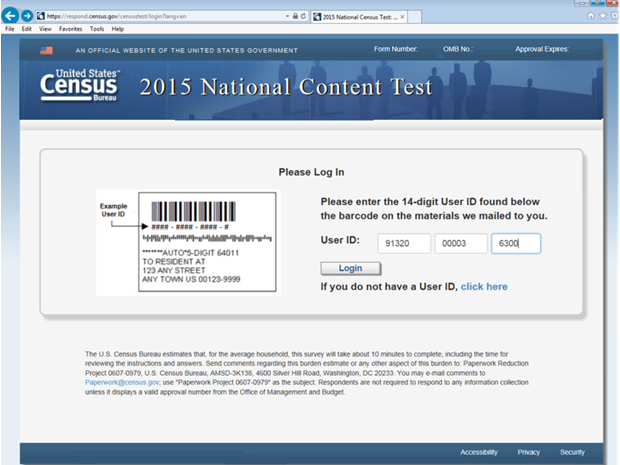
Task: Open the Security footer link
Action: click(x=572, y=452)
